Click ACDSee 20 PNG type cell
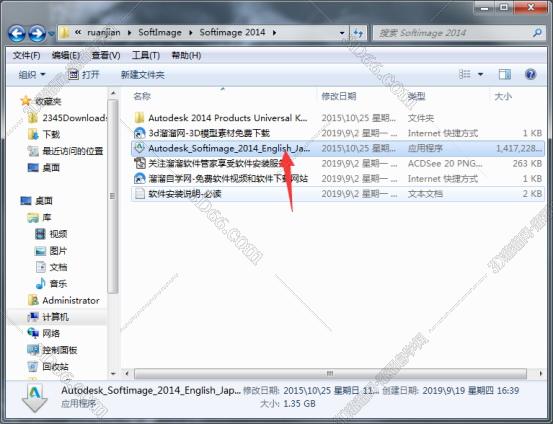The image size is (553, 424). (445, 163)
